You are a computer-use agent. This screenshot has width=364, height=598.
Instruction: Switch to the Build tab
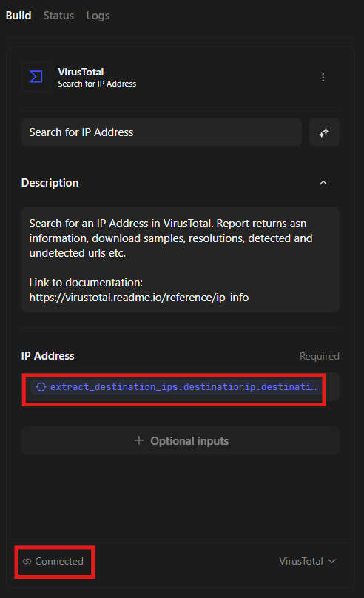click(x=18, y=16)
